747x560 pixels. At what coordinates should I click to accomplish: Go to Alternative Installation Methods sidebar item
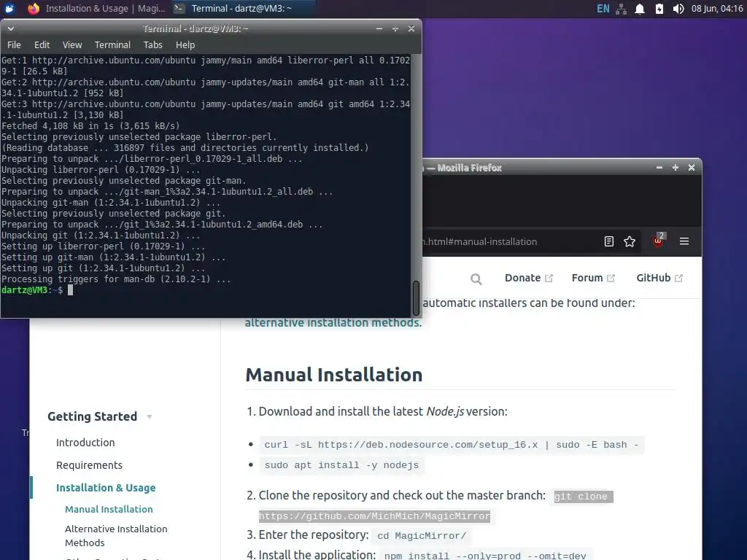pyautogui.click(x=116, y=536)
